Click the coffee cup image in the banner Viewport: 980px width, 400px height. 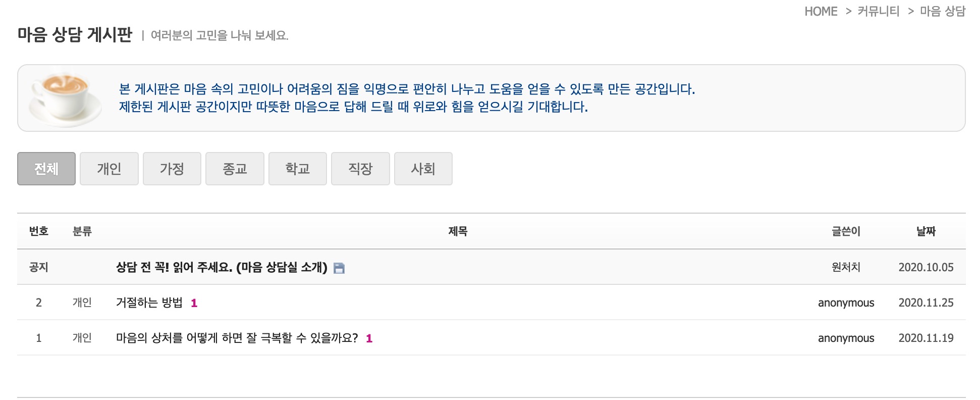click(65, 98)
